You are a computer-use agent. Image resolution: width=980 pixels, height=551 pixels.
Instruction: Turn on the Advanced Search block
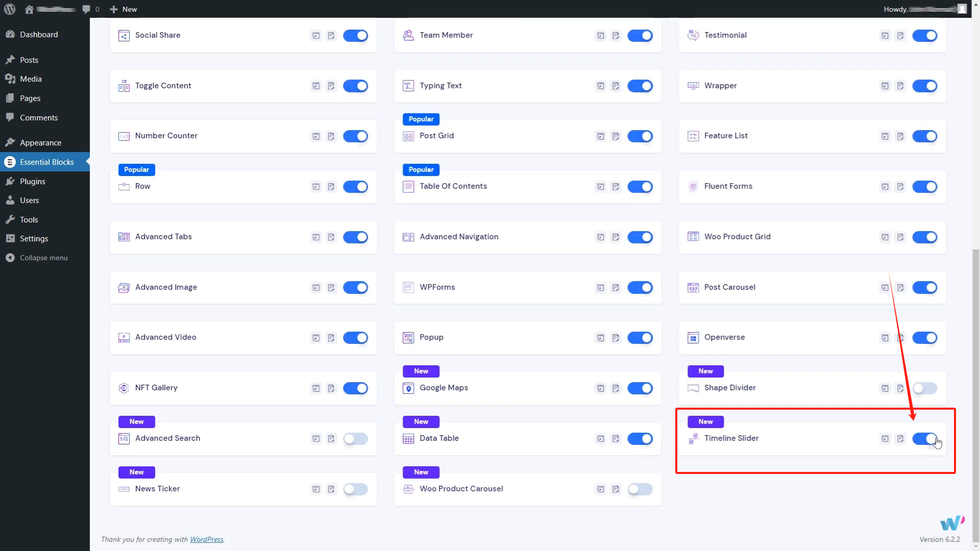tap(355, 439)
